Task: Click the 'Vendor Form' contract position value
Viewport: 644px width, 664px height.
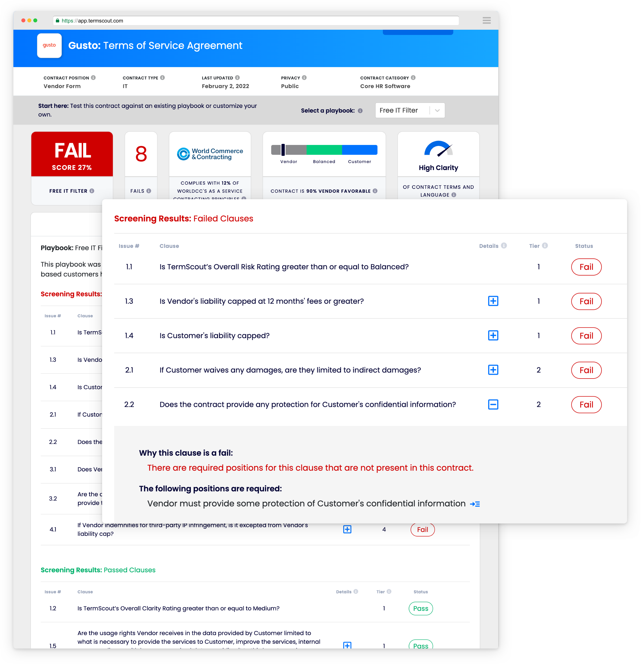Action: click(x=62, y=86)
